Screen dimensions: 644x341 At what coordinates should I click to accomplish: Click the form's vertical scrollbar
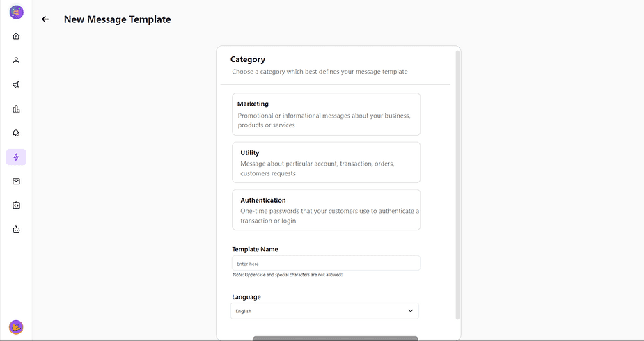pyautogui.click(x=457, y=181)
